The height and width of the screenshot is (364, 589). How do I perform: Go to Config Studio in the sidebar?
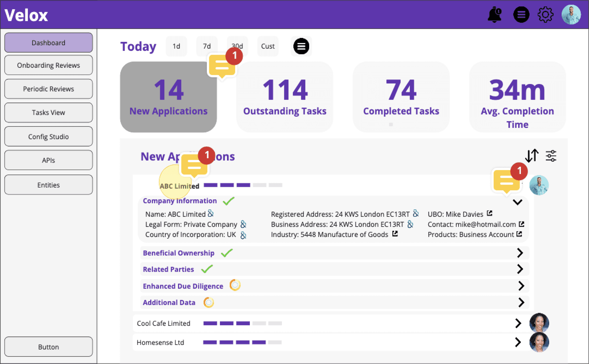tap(48, 136)
